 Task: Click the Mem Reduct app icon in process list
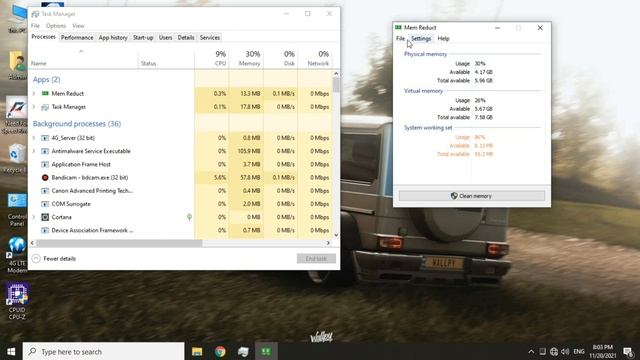click(45, 93)
